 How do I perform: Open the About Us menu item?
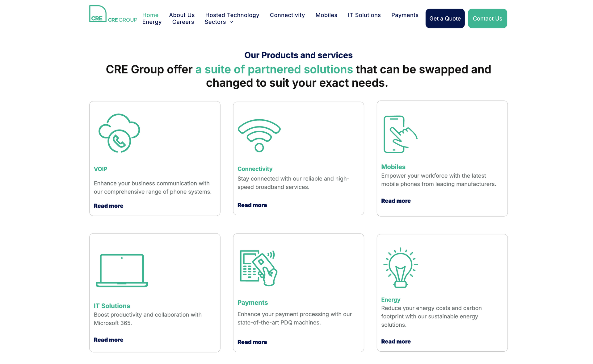tap(182, 15)
